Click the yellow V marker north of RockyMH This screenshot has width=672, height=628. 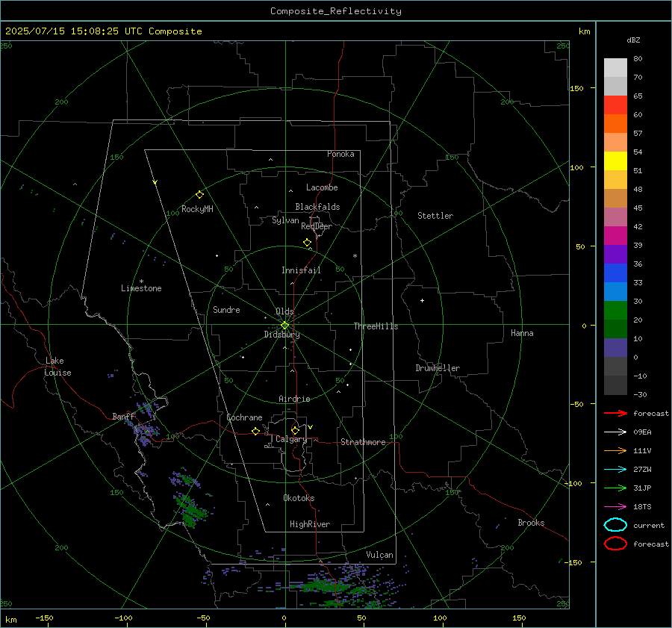[155, 182]
